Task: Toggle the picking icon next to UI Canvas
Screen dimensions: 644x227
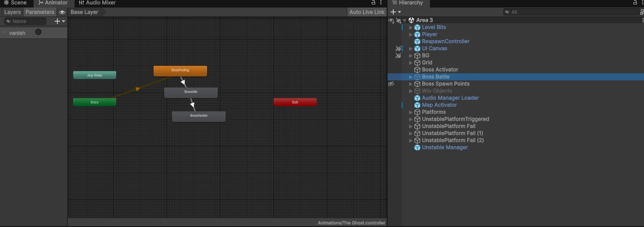Action: click(398, 49)
